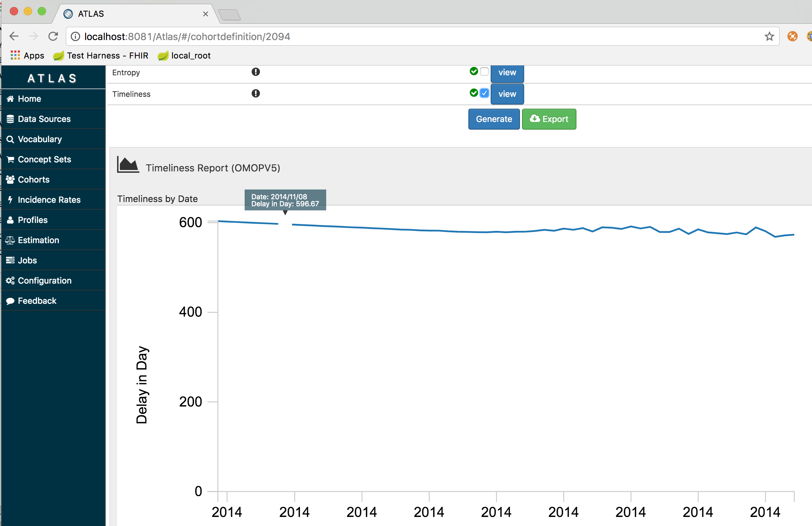
Task: Click the Timeliness Report area chart icon
Action: point(128,164)
